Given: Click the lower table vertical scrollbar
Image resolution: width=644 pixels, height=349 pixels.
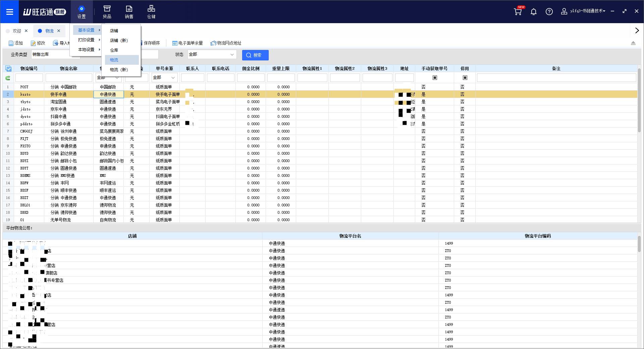Looking at the screenshot, I should click(639, 244).
